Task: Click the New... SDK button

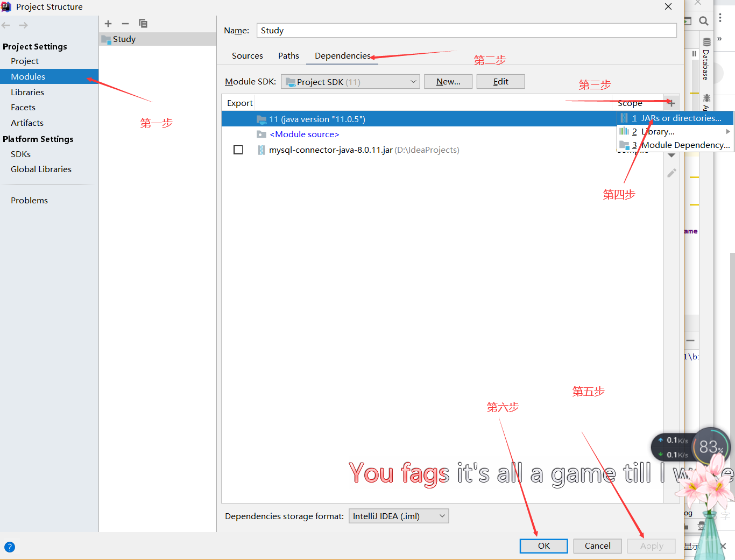Action: (448, 82)
